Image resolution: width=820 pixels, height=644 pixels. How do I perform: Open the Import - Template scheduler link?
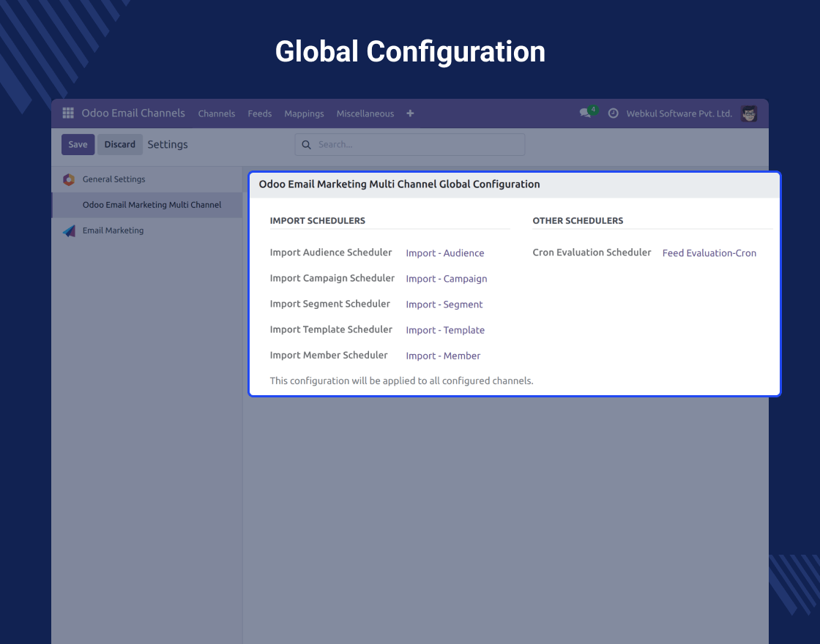[445, 330]
